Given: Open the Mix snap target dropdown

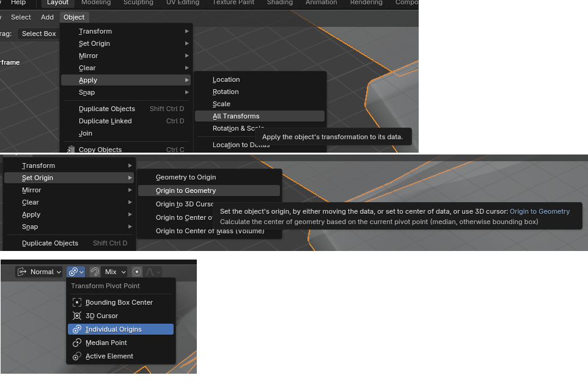Looking at the screenshot, I should (x=115, y=272).
